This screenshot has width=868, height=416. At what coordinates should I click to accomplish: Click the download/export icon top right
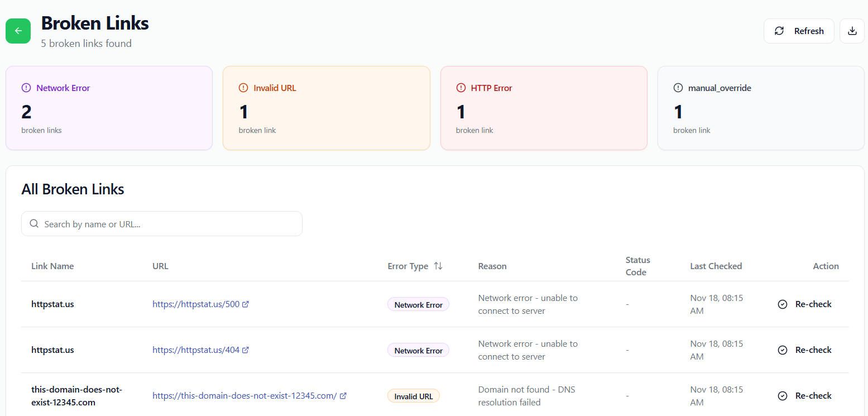(x=852, y=31)
